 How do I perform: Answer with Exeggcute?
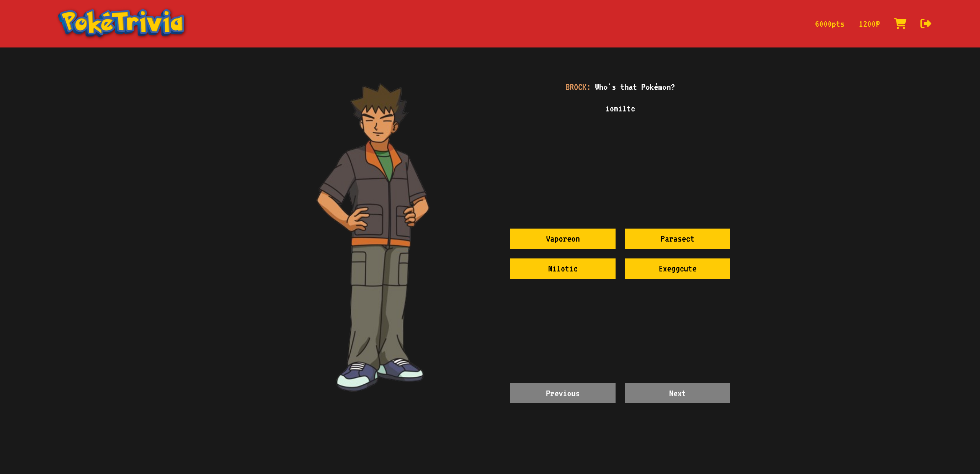pos(677,268)
